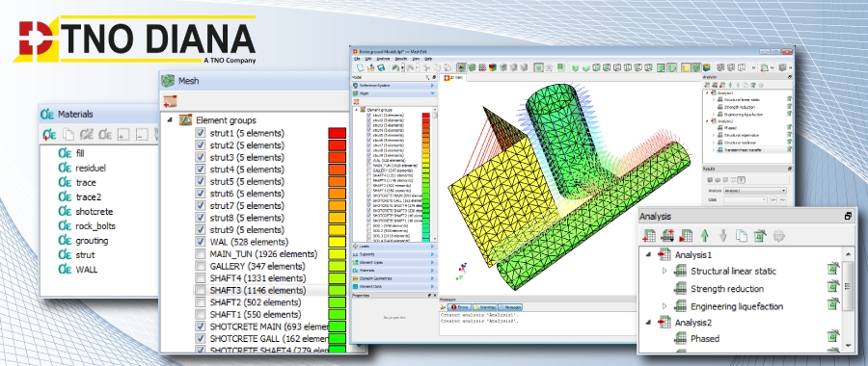This screenshot has width=868, height=366.
Task: Collapse the Analysis2 tree node
Action: point(647,322)
